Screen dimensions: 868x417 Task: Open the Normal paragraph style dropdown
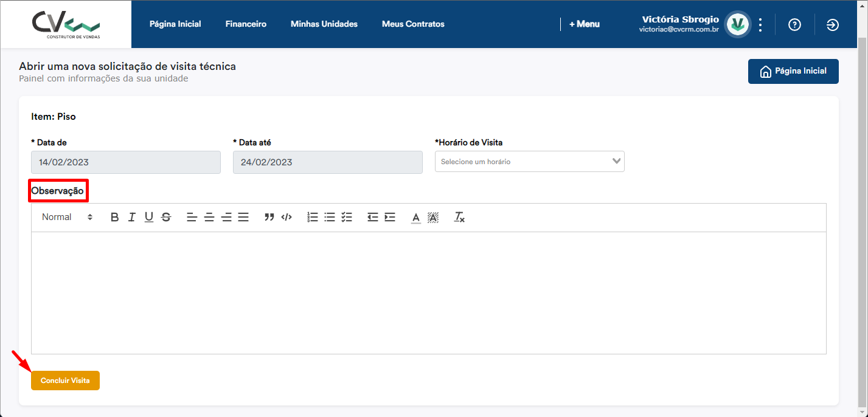coord(67,217)
